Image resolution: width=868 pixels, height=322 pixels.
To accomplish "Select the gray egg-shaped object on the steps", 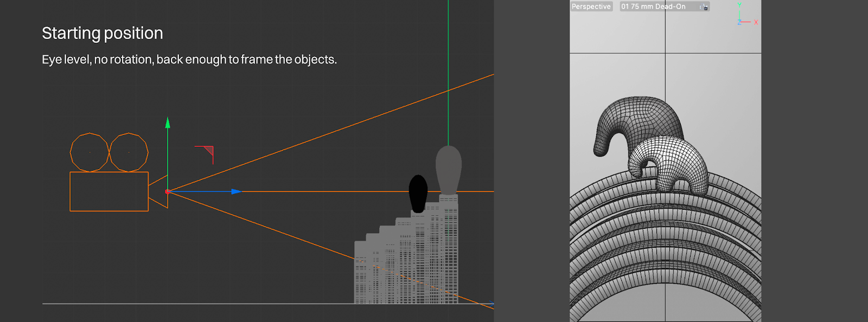I will pyautogui.click(x=449, y=168).
